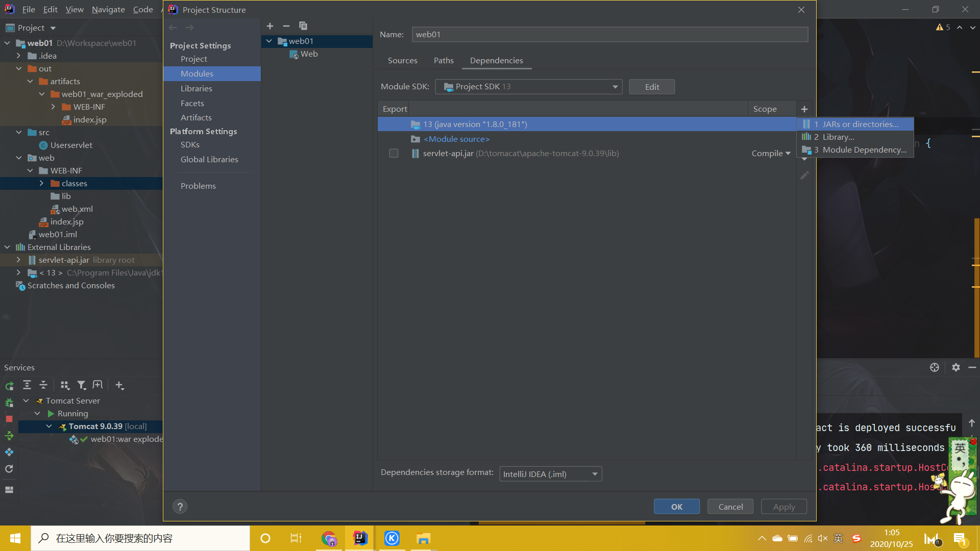Open Module SDK dropdown
Viewport: 980px width, 551px height.
pyautogui.click(x=528, y=87)
